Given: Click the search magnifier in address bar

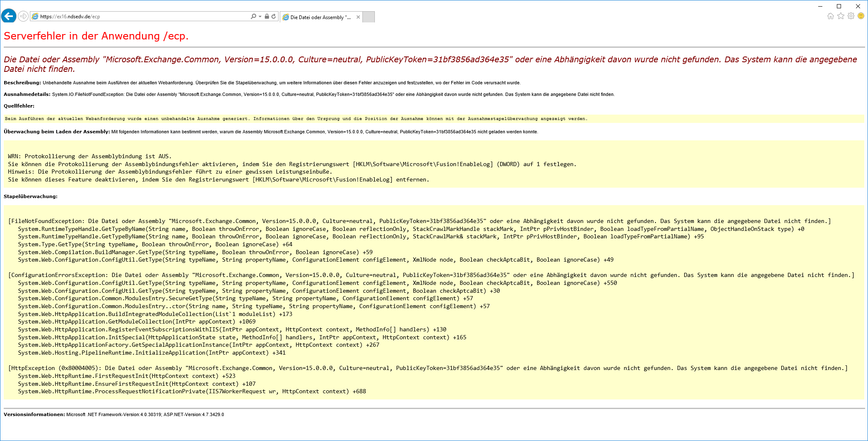Looking at the screenshot, I should click(253, 17).
